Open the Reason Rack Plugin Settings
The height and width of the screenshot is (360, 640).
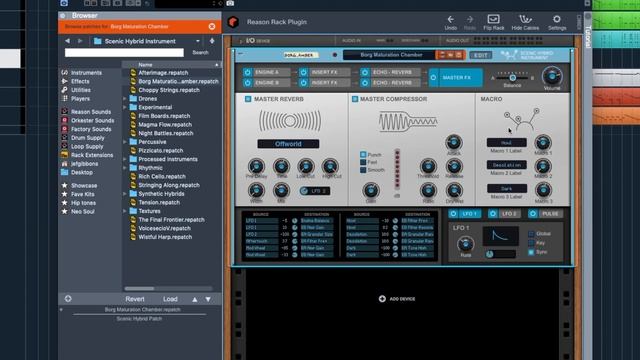557,22
